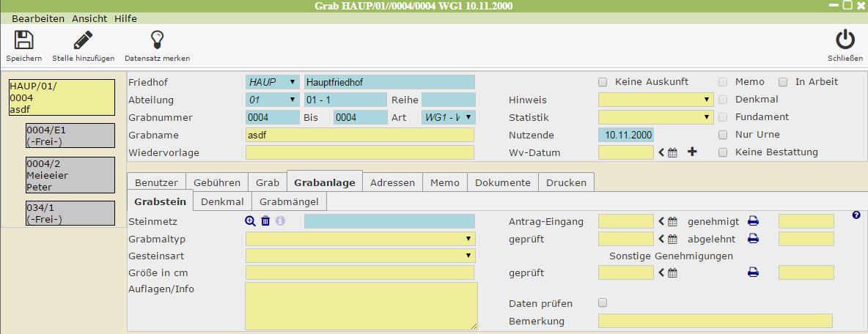This screenshot has width=868, height=334.
Task: Click the Steinmetz trash delete icon
Action: 265,221
